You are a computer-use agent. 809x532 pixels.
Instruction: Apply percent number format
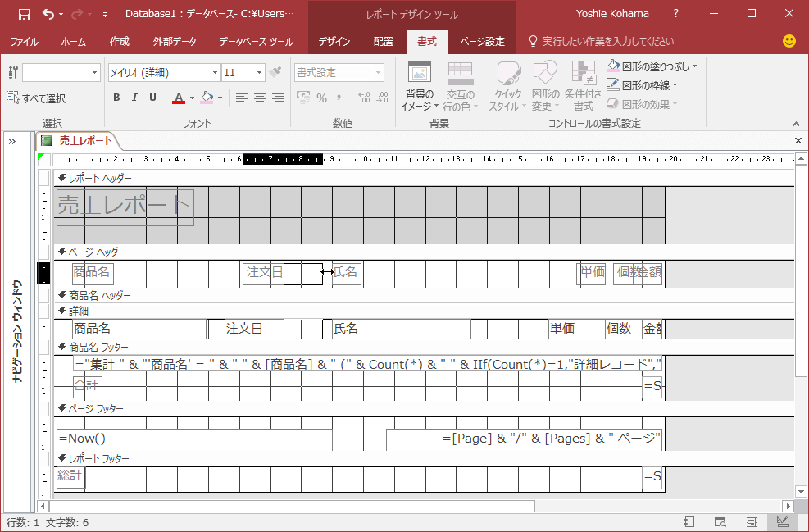[322, 98]
